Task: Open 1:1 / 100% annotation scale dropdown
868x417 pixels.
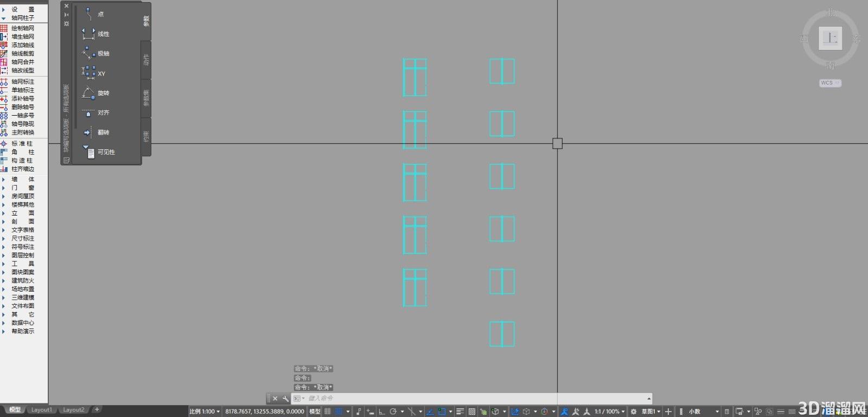Action: 610,412
